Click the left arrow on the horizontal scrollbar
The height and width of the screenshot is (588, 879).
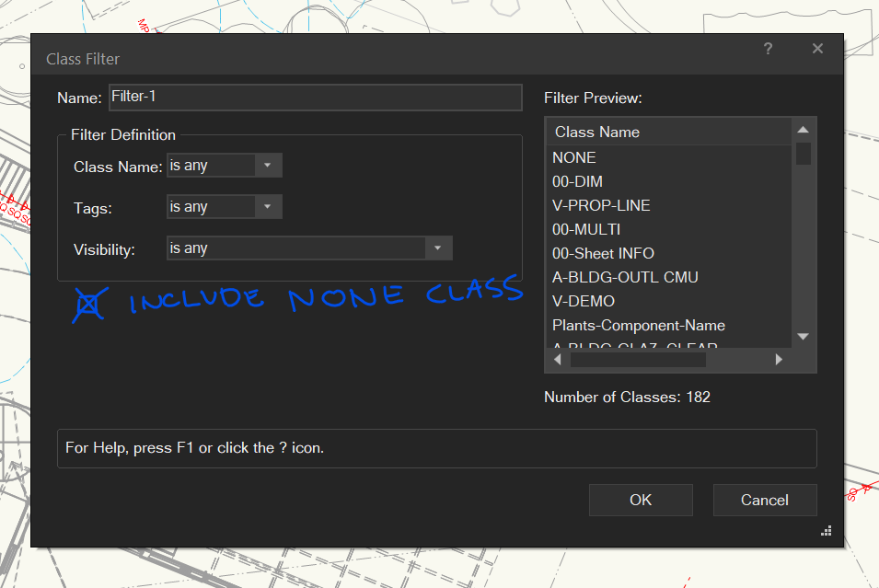tap(557, 359)
